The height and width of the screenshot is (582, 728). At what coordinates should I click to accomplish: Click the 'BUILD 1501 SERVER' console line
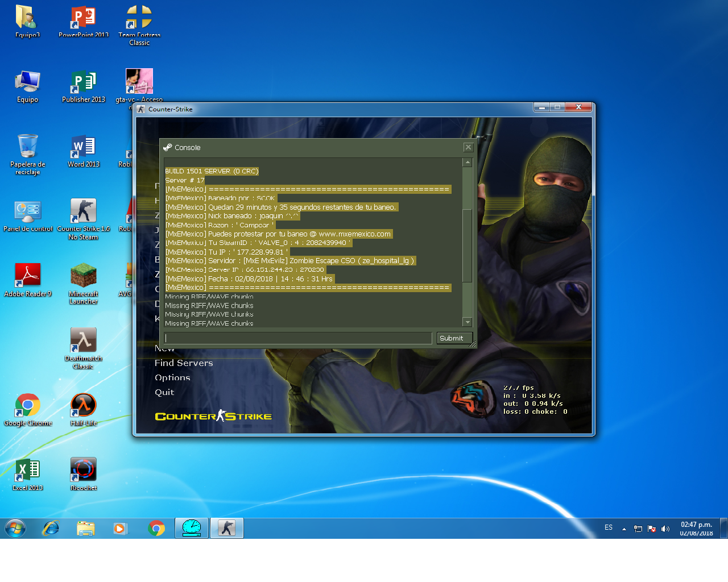tap(212, 171)
